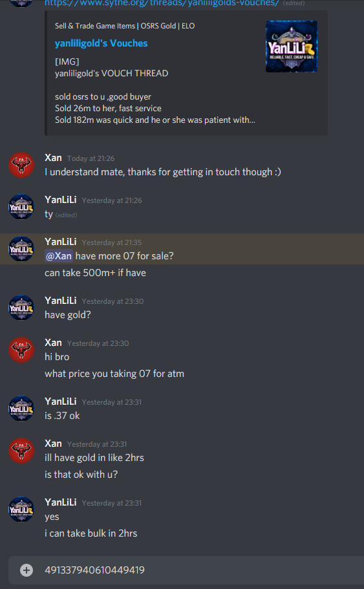The height and width of the screenshot is (589, 364).
Task: Click Xan's avatar beside 'ill have gold' message
Action: click(x=21, y=451)
